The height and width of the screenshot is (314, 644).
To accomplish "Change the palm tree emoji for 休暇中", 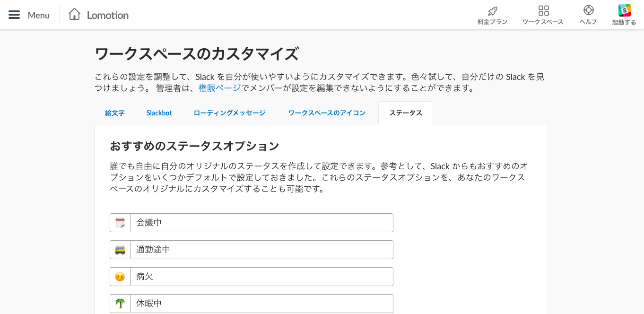I will click(x=120, y=304).
